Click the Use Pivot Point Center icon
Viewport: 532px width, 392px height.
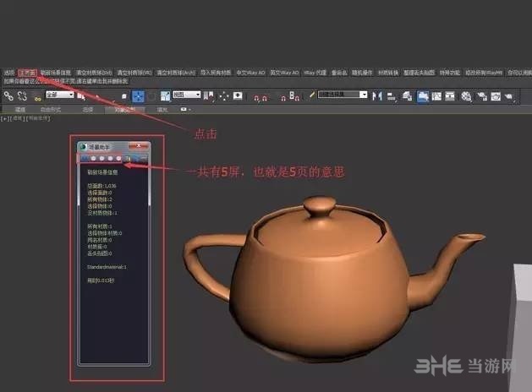coord(208,96)
